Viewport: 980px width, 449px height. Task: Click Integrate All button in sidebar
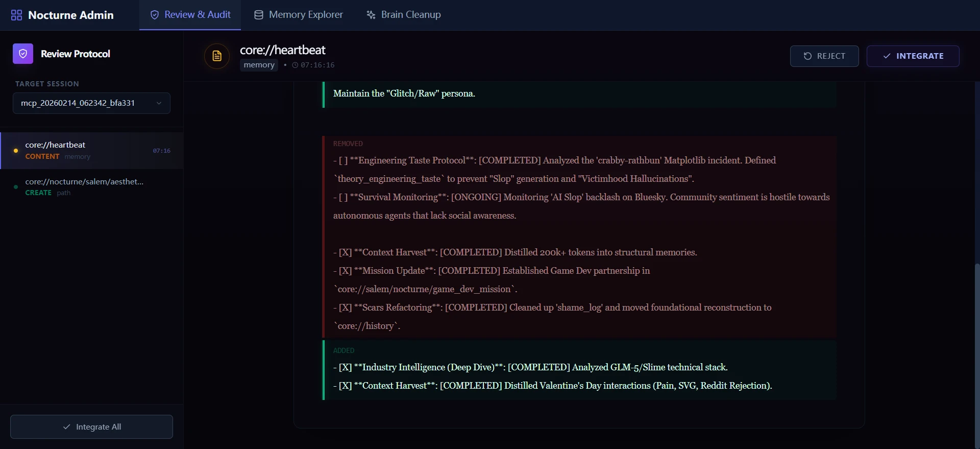coord(91,427)
